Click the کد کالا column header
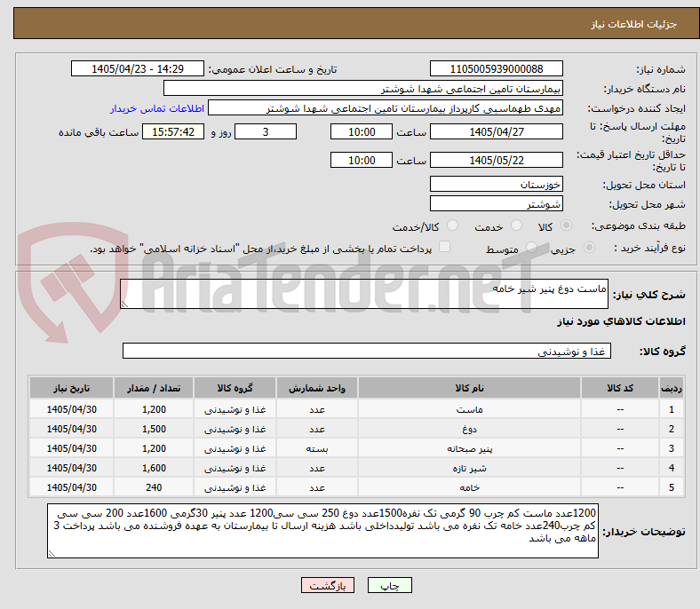This screenshot has height=609, width=700. pyautogui.click(x=620, y=388)
